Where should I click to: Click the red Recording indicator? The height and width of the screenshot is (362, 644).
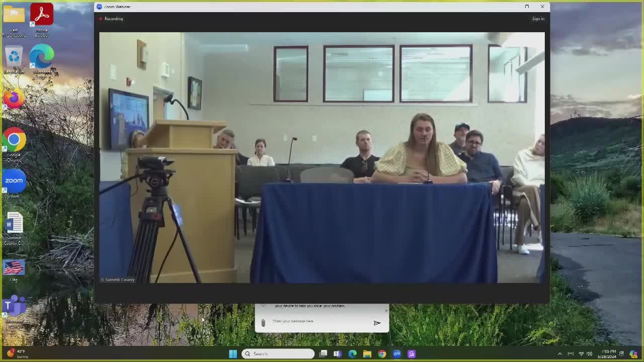[111, 19]
